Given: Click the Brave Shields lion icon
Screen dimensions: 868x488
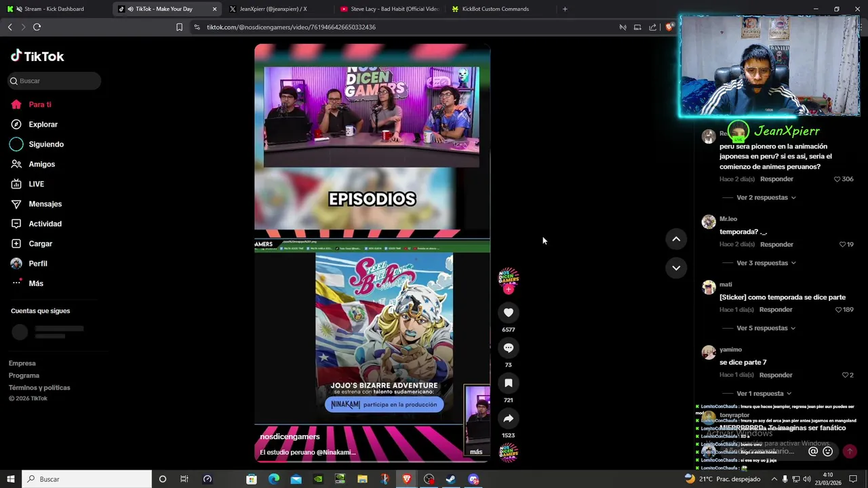Looking at the screenshot, I should 669,27.
